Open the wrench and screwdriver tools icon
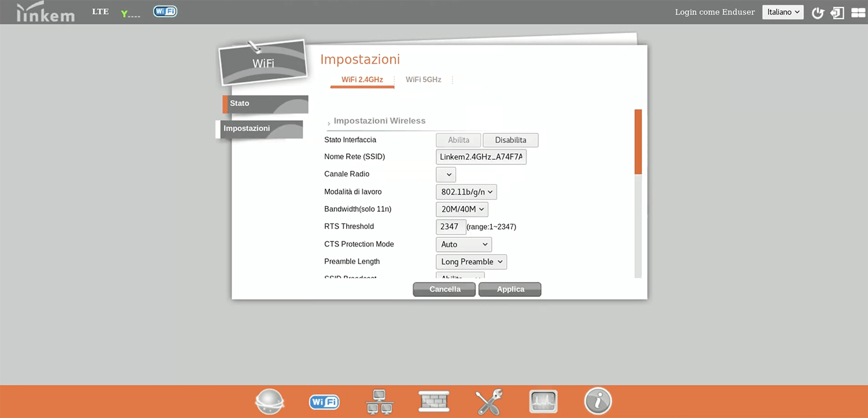 pos(488,401)
